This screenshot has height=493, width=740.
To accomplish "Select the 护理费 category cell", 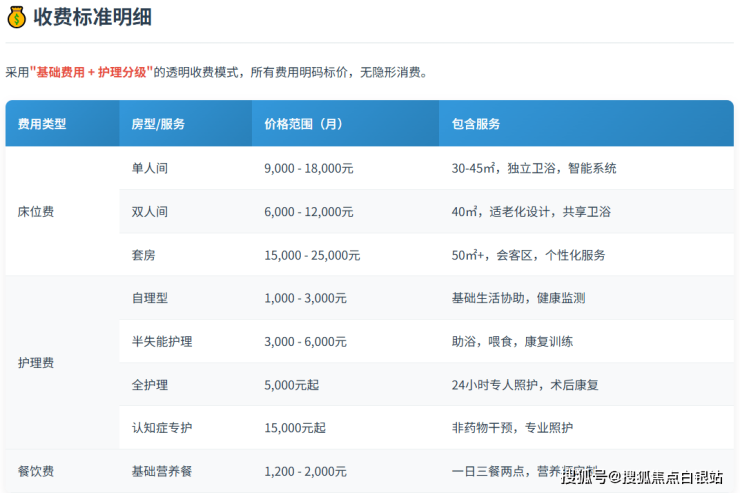I will tap(36, 363).
